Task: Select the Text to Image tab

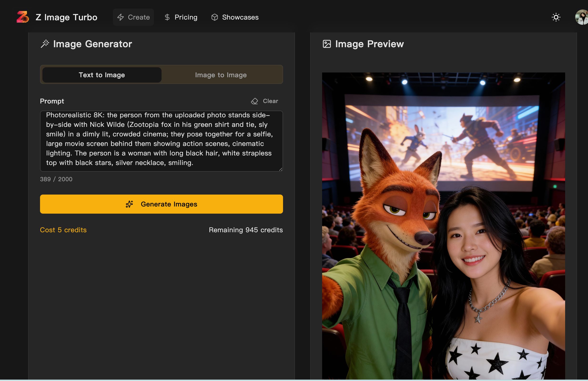Action: [102, 75]
